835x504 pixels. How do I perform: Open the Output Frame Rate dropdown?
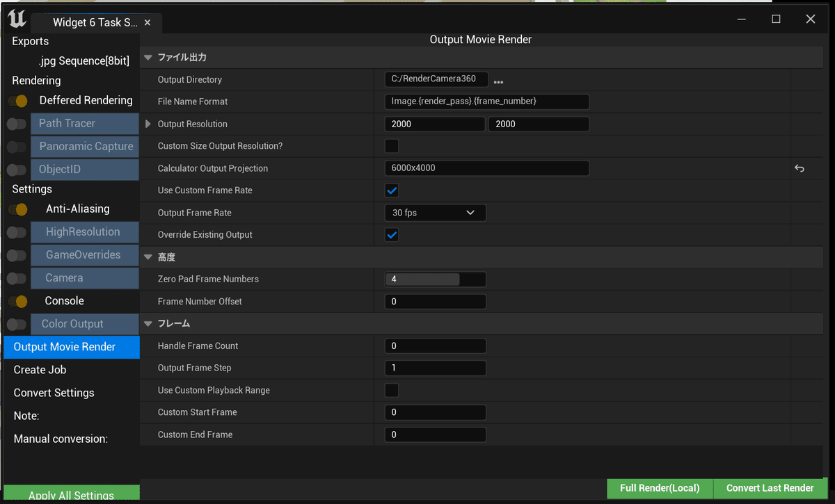point(436,213)
